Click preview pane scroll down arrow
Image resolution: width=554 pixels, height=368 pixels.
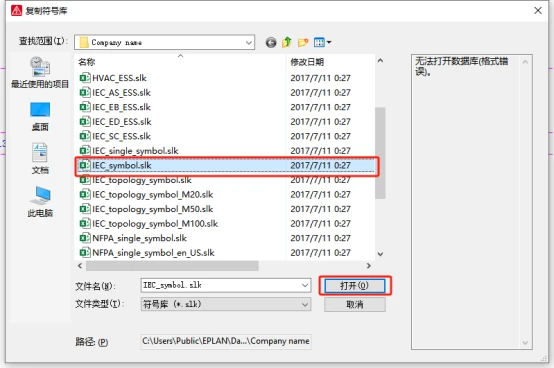coord(525,343)
